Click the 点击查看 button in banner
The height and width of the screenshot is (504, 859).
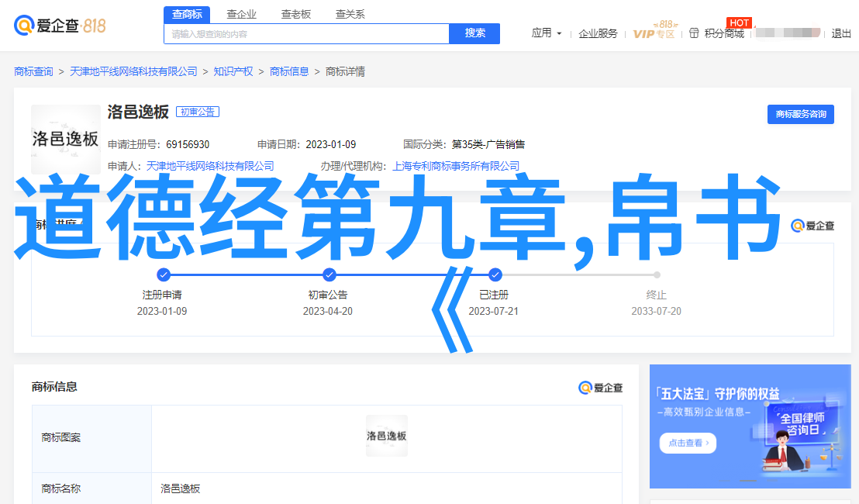(688, 443)
